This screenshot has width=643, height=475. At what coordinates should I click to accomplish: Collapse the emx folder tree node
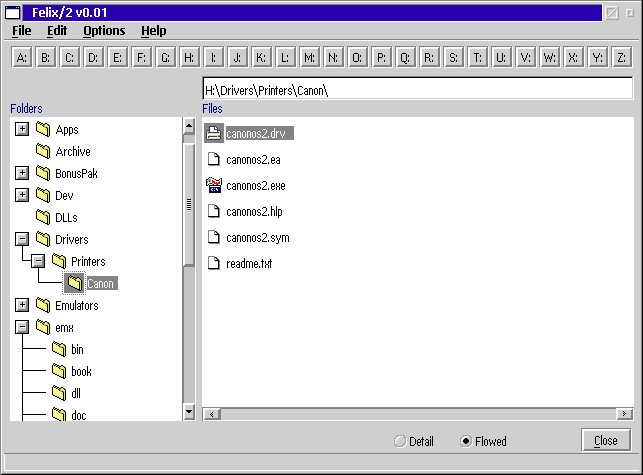22,327
